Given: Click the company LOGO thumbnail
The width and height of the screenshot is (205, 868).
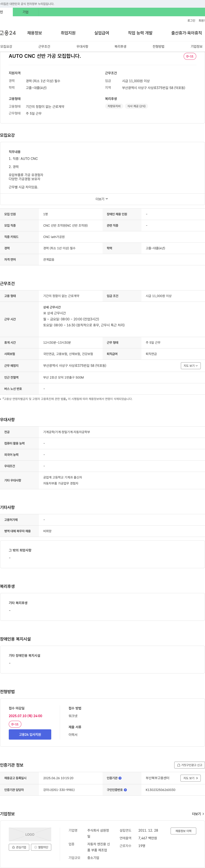Looking at the screenshot, I should click(30, 835).
